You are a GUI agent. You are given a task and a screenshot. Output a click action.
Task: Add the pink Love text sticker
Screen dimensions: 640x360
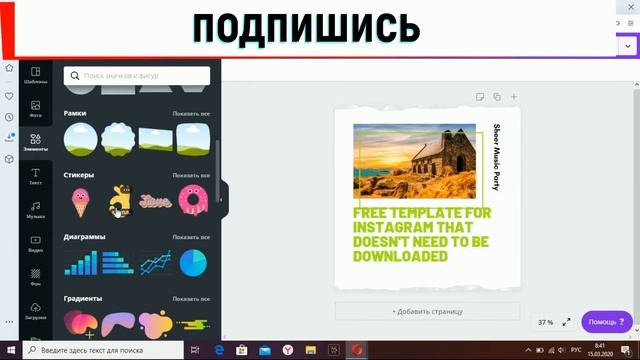point(156,201)
